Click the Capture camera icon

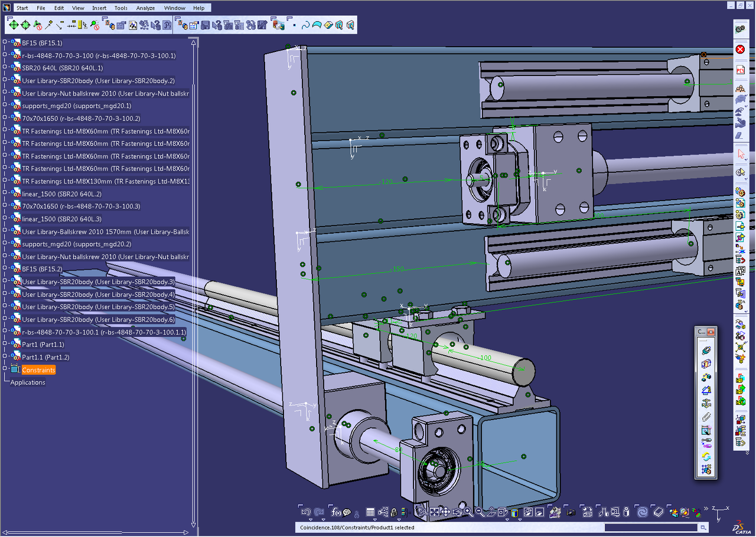[x=571, y=512]
